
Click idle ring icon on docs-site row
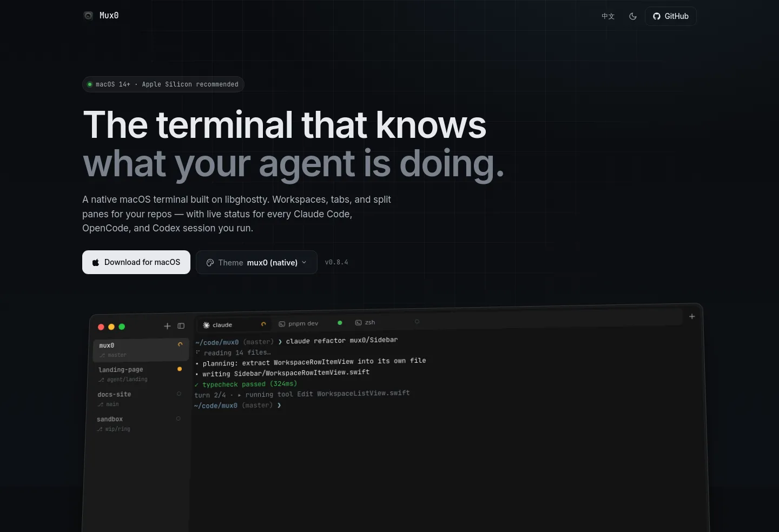point(179,394)
